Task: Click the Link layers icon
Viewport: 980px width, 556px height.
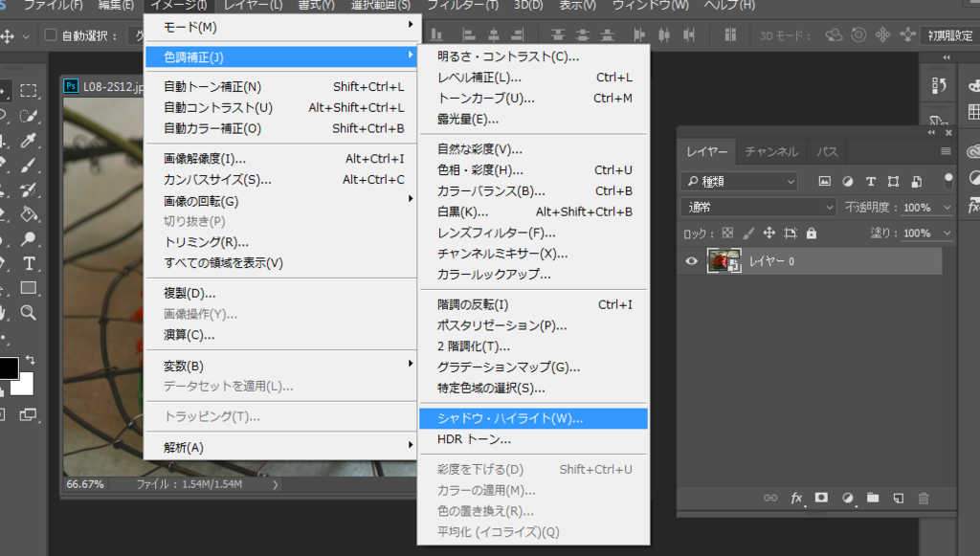Action: click(x=770, y=498)
